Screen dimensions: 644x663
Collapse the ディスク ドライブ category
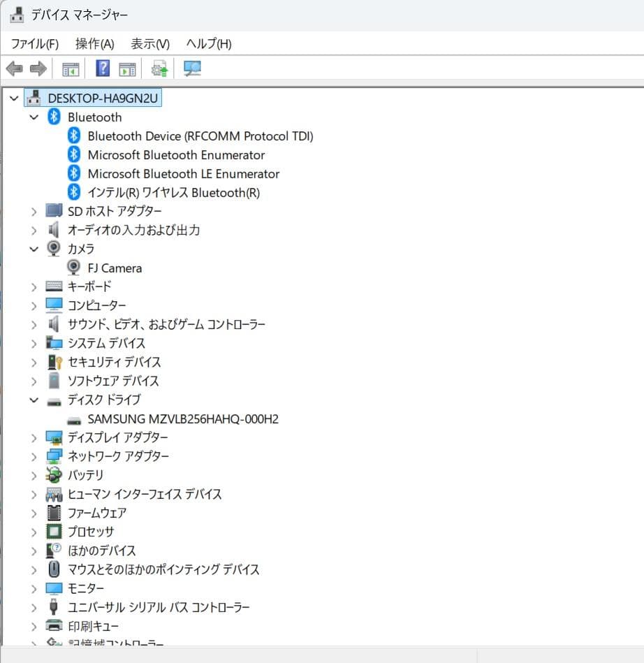(x=34, y=400)
